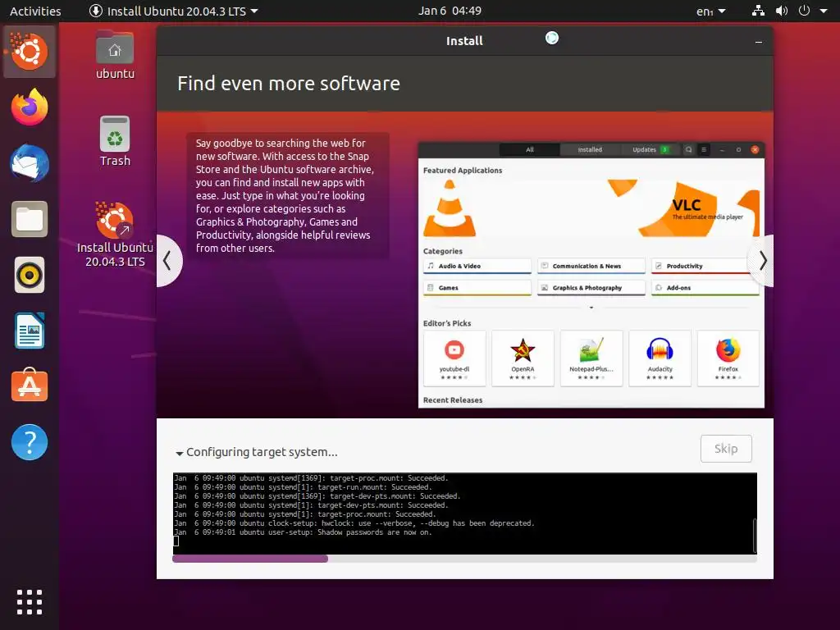Click the installation progress bar
This screenshot has width=840, height=630.
[x=464, y=559]
